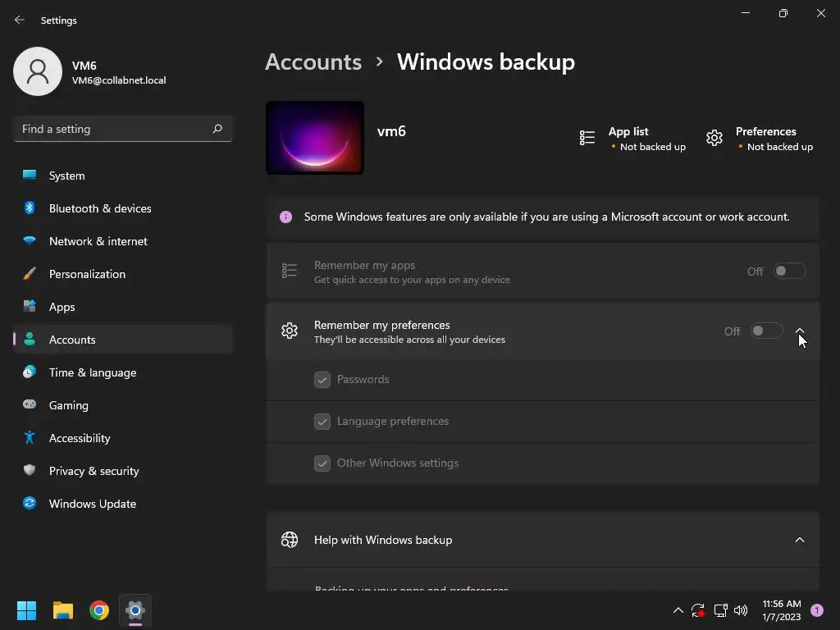Open File Explorer from the taskbar
The height and width of the screenshot is (630, 840).
pyautogui.click(x=63, y=610)
